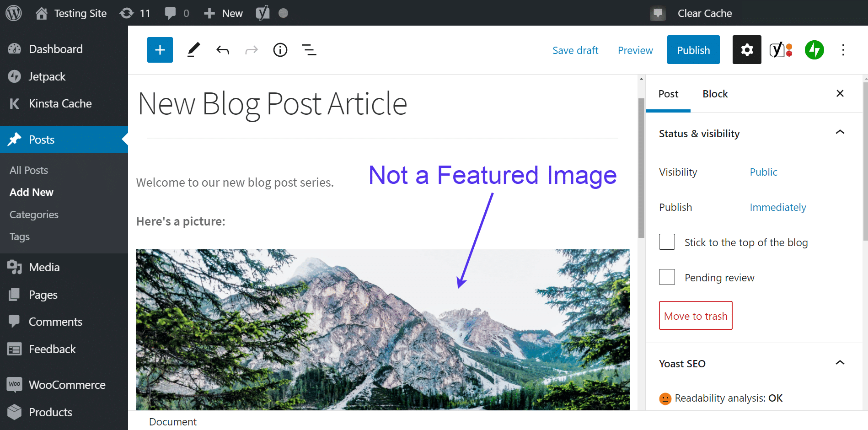Open the list view outline icon
868x430 pixels.
pos(309,49)
